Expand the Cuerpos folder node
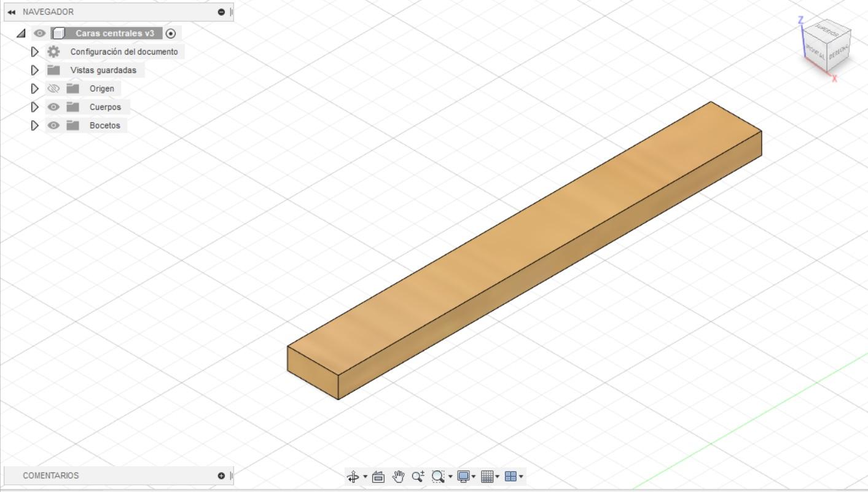The image size is (868, 492). coord(35,107)
